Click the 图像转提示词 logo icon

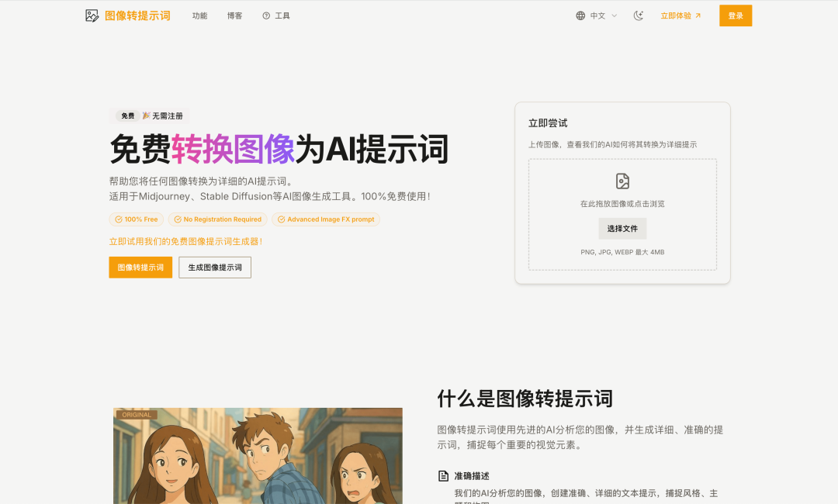coord(92,16)
